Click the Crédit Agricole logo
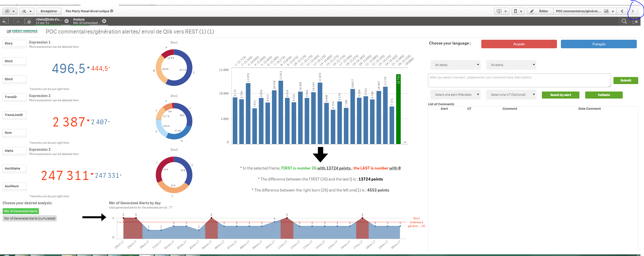The image size is (644, 256). pyautogui.click(x=22, y=31)
